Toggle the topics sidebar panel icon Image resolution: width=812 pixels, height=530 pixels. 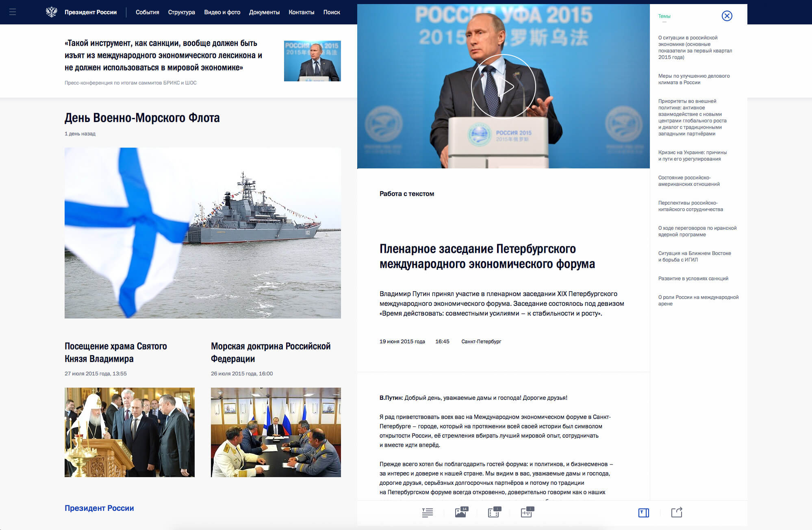[x=643, y=513]
